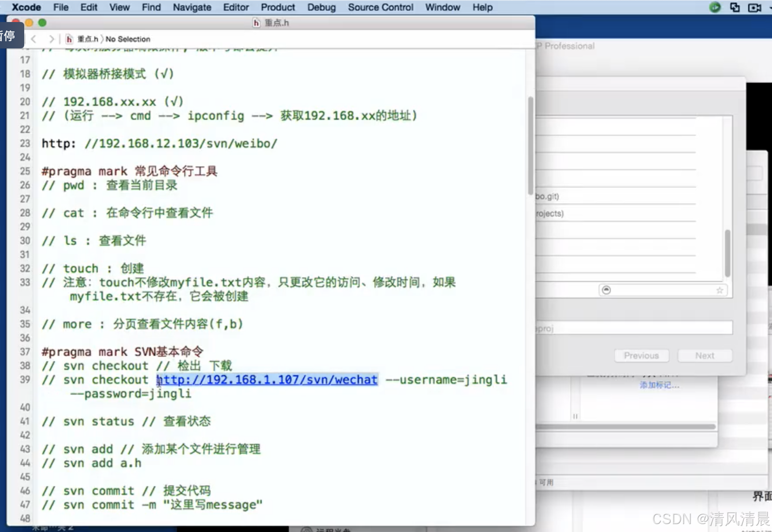The width and height of the screenshot is (772, 532).
Task: Click the '添加标记…' link in background window
Action: click(660, 385)
